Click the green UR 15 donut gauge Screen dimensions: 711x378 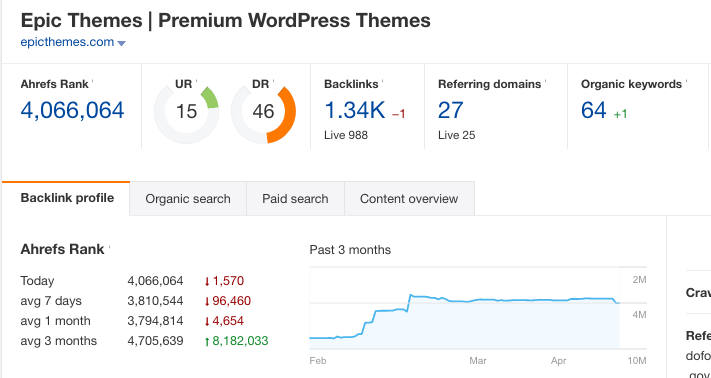click(x=186, y=111)
